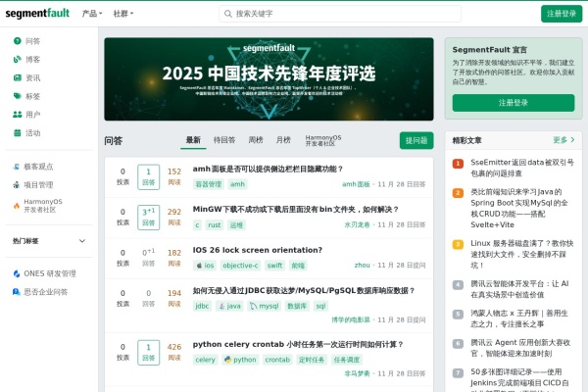Open the 标签 sidebar icon

tap(18, 96)
